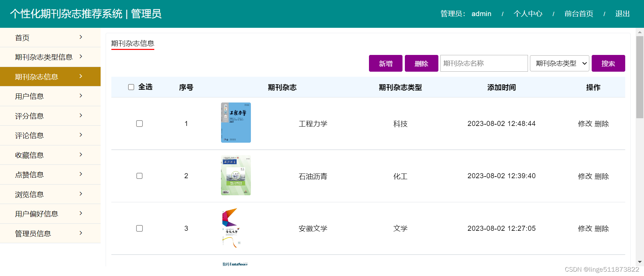Select the 工程力学 journal name
The image size is (644, 276).
tap(313, 124)
